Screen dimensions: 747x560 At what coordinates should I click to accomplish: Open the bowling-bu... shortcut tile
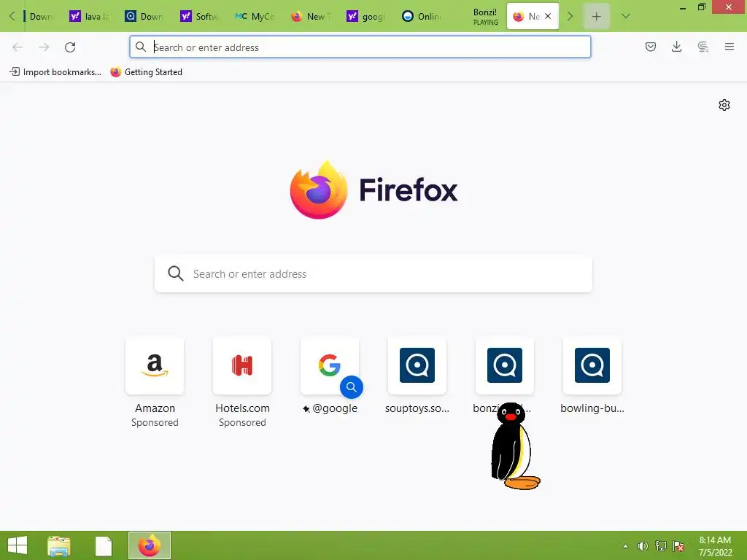point(592,366)
